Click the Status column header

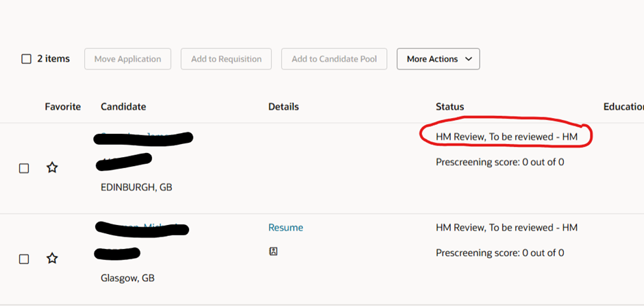point(449,107)
